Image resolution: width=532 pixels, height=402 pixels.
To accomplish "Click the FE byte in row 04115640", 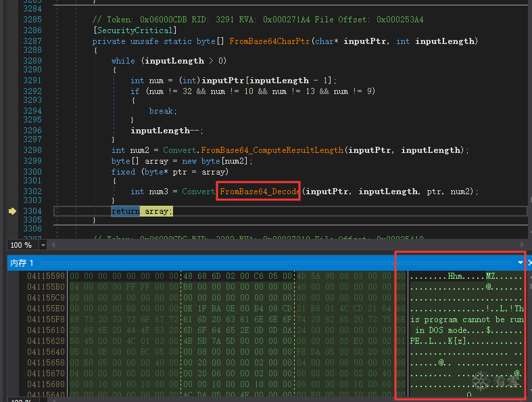I will point(301,352).
